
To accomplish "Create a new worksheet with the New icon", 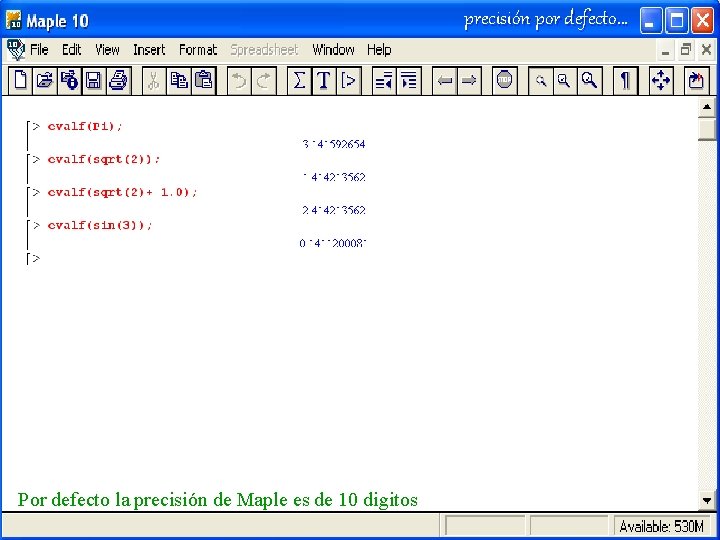I will (x=21, y=81).
